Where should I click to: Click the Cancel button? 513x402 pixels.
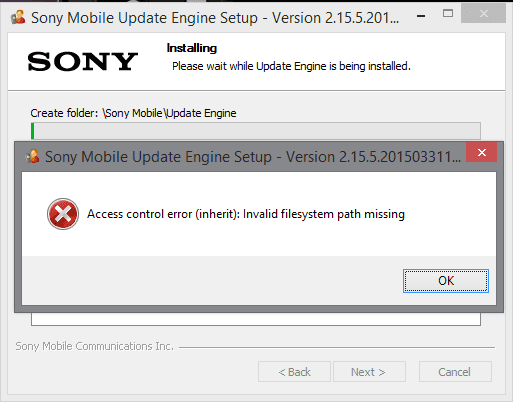tap(455, 372)
